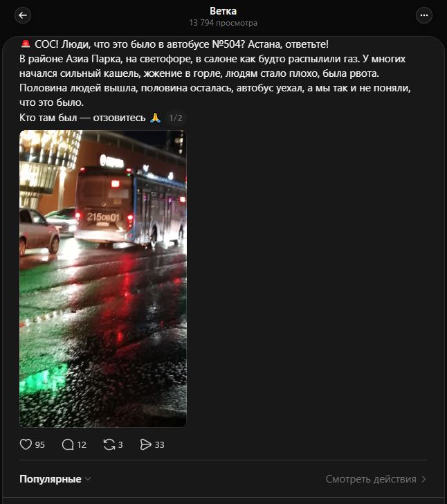Viewport: 447px width, 504px height.
Task: Expand the Популярные sort dropdown
Action: tap(55, 479)
